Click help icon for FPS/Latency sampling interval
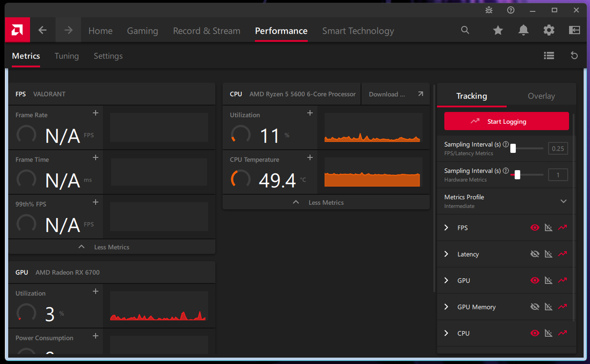The height and width of the screenshot is (364, 590). (x=506, y=144)
